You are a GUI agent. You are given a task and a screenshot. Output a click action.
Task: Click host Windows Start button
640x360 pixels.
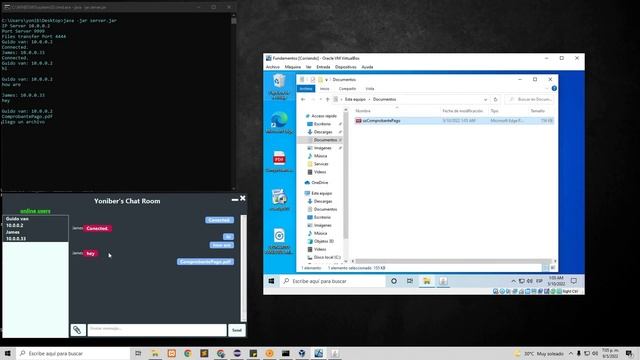point(7,353)
